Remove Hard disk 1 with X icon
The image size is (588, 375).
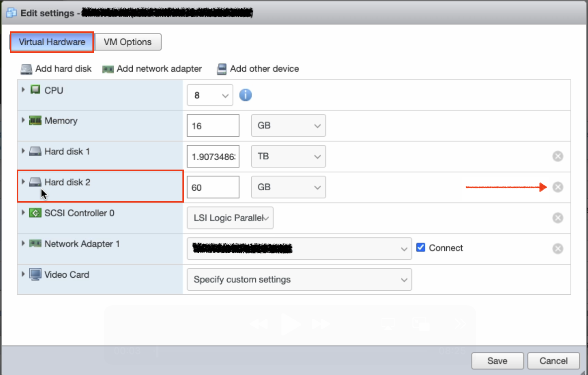[x=557, y=156]
